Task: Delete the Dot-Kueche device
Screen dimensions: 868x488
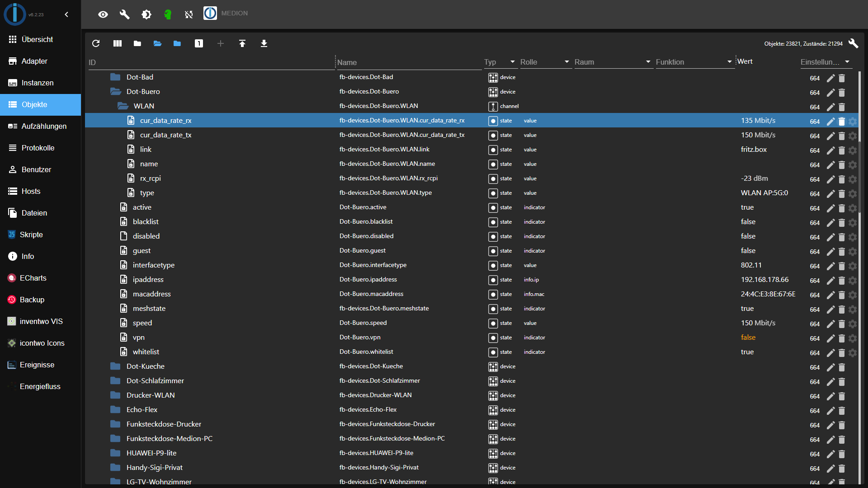Action: click(842, 367)
